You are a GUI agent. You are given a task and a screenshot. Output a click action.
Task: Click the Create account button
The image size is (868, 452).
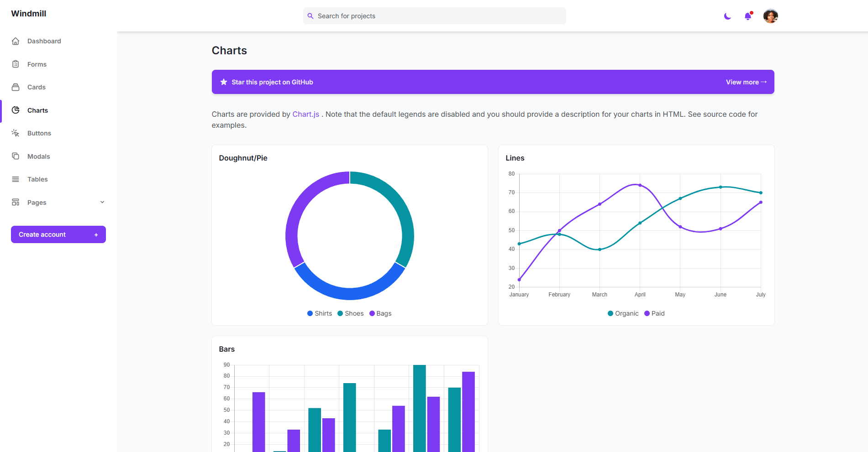(58, 234)
